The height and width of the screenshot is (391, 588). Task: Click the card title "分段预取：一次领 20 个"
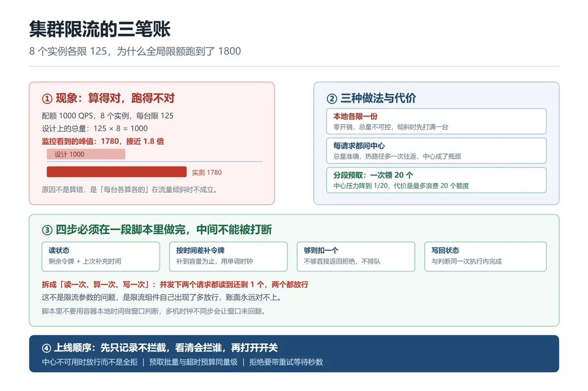[373, 175]
